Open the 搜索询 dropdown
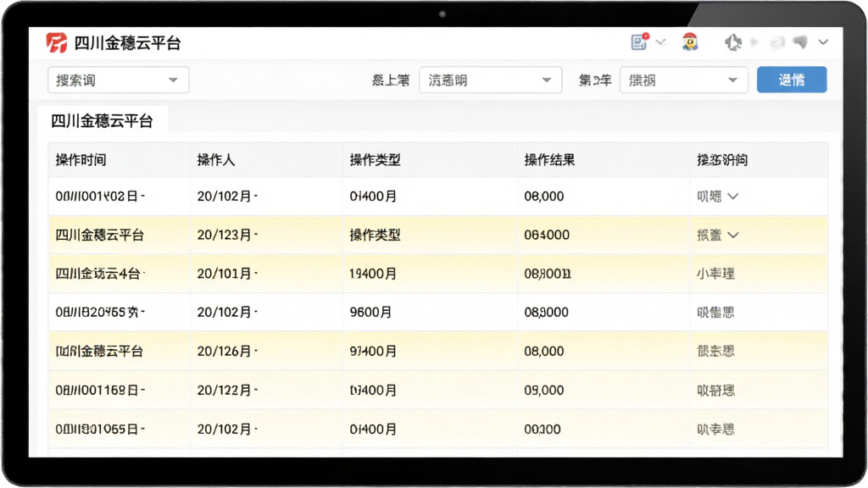The height and width of the screenshot is (488, 868). pos(119,80)
